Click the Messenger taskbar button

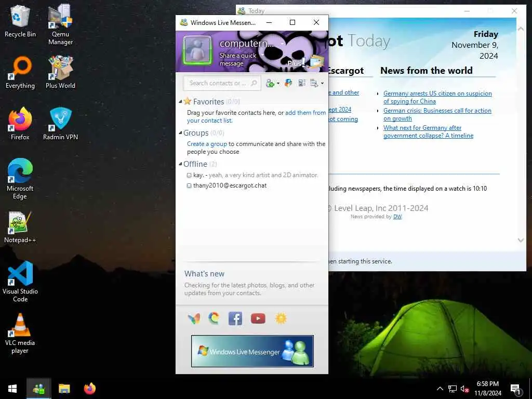[x=38, y=389]
